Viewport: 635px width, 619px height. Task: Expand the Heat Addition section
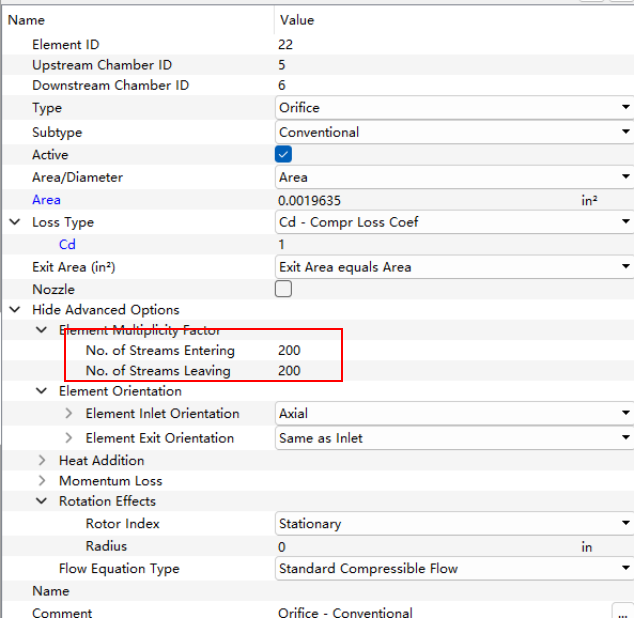click(x=42, y=460)
